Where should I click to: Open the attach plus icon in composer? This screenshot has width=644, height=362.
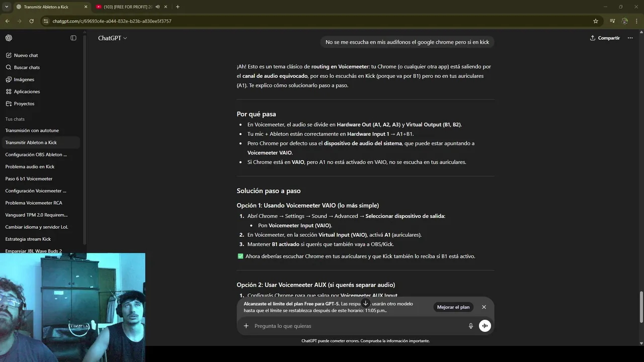(246, 326)
